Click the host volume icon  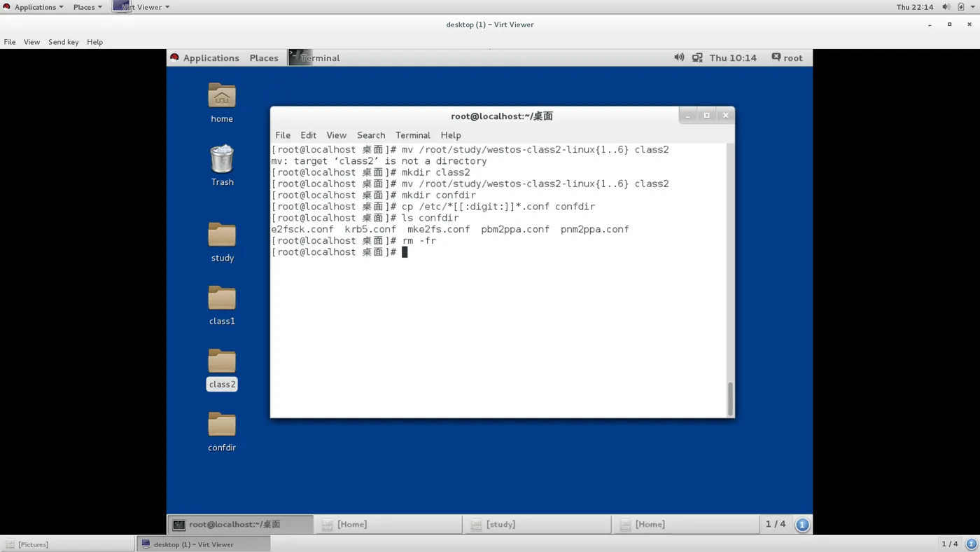(x=946, y=7)
